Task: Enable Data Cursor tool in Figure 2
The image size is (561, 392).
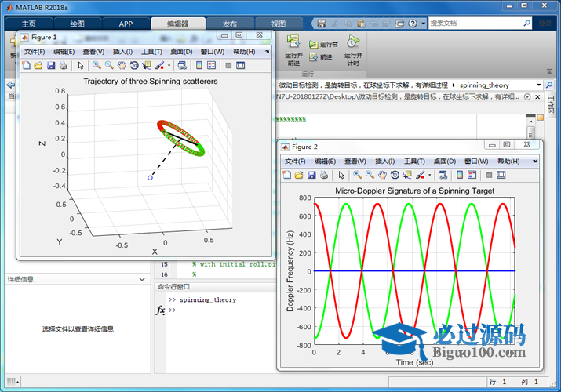Action: point(407,175)
